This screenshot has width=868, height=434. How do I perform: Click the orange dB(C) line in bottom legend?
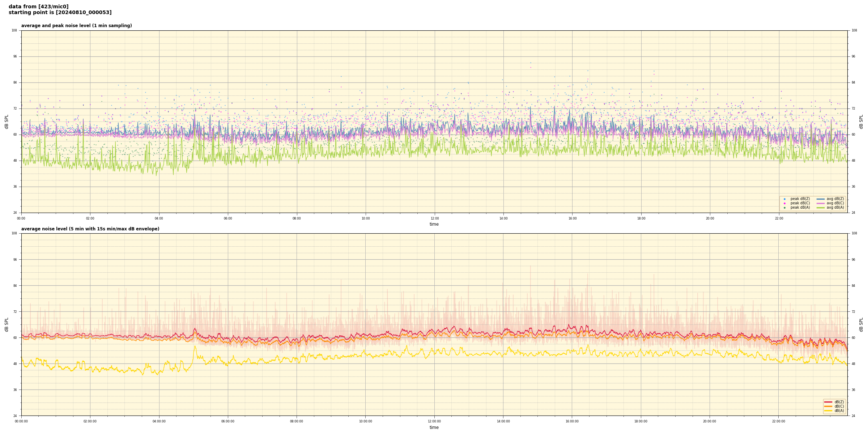click(828, 406)
